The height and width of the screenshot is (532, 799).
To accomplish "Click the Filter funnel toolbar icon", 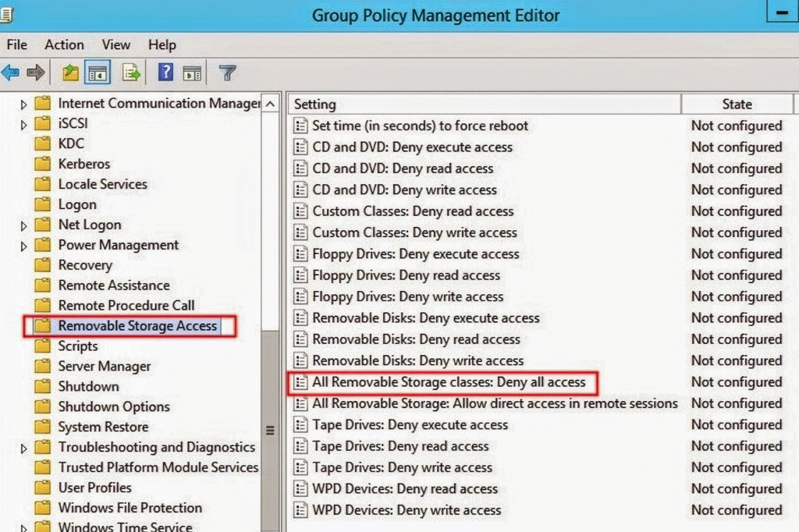I will tap(227, 73).
